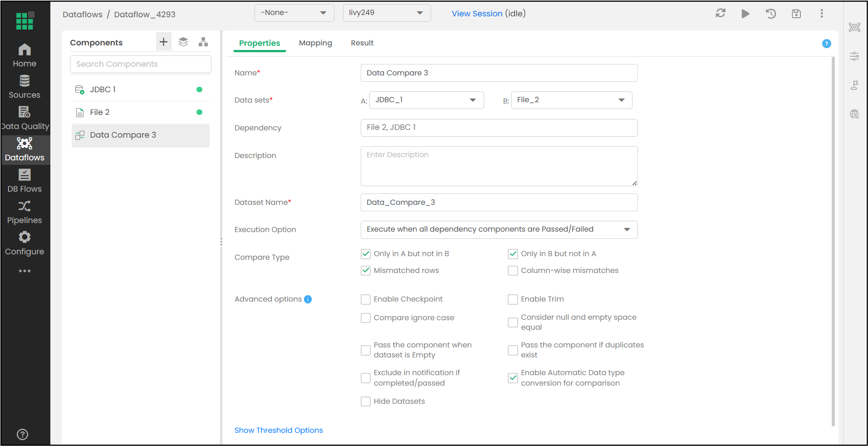
Task: Click the globe icon in right rail
Action: [x=854, y=114]
